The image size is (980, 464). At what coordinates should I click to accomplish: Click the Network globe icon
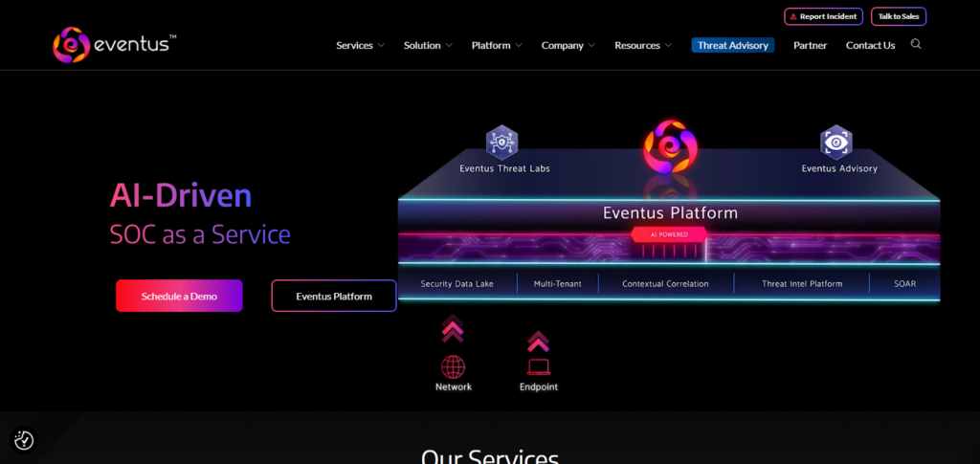coord(453,367)
